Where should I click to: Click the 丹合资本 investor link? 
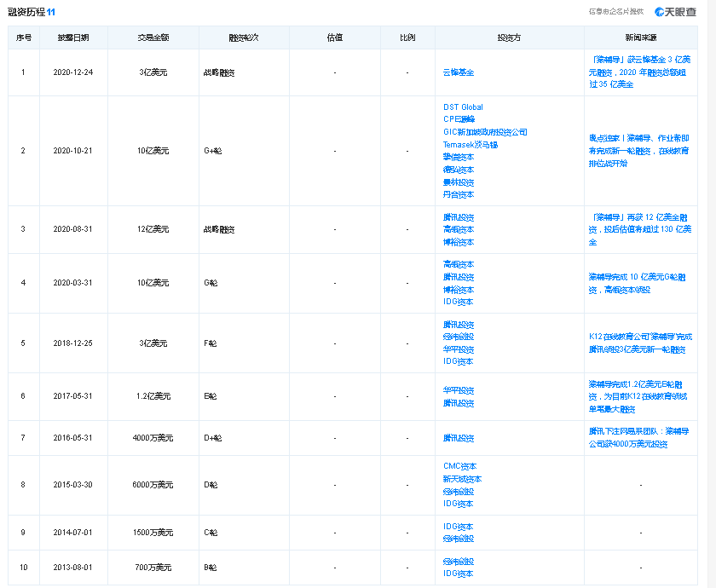(x=459, y=195)
